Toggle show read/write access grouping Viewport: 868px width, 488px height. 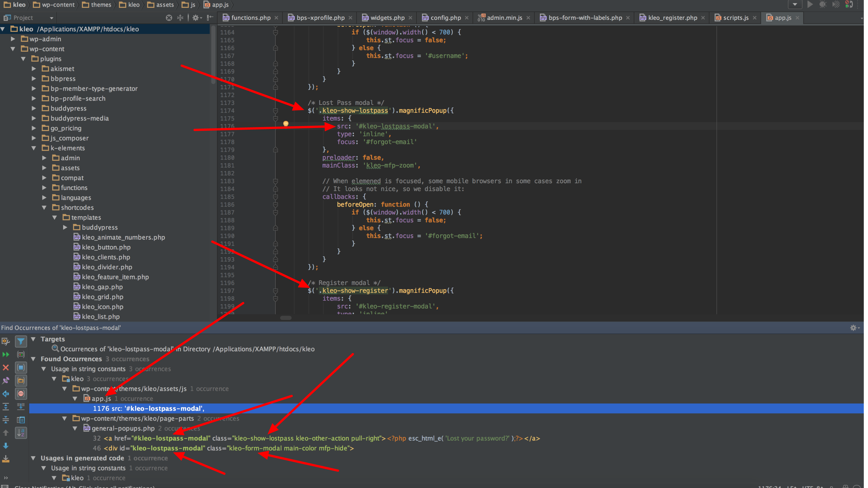pos(21,354)
